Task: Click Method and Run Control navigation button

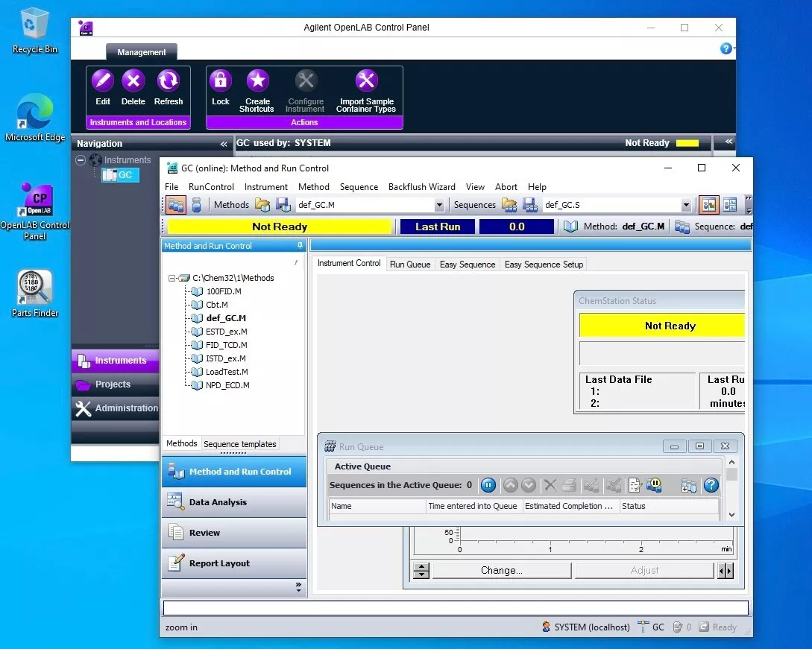Action: [234, 472]
